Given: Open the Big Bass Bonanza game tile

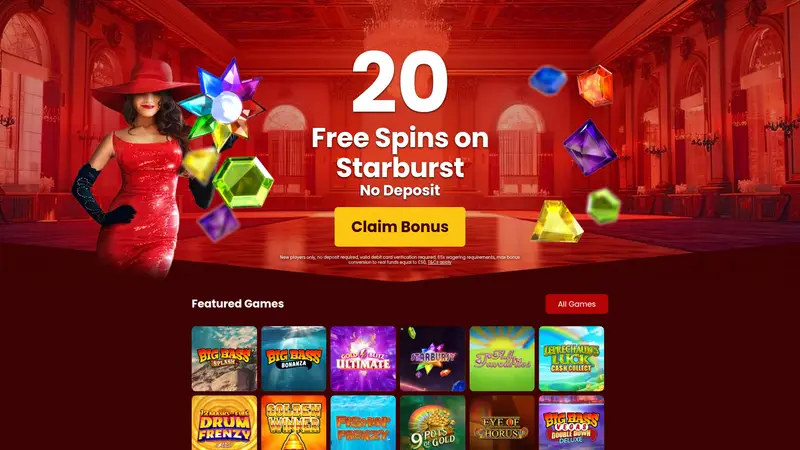Looking at the screenshot, I should pyautogui.click(x=293, y=359).
